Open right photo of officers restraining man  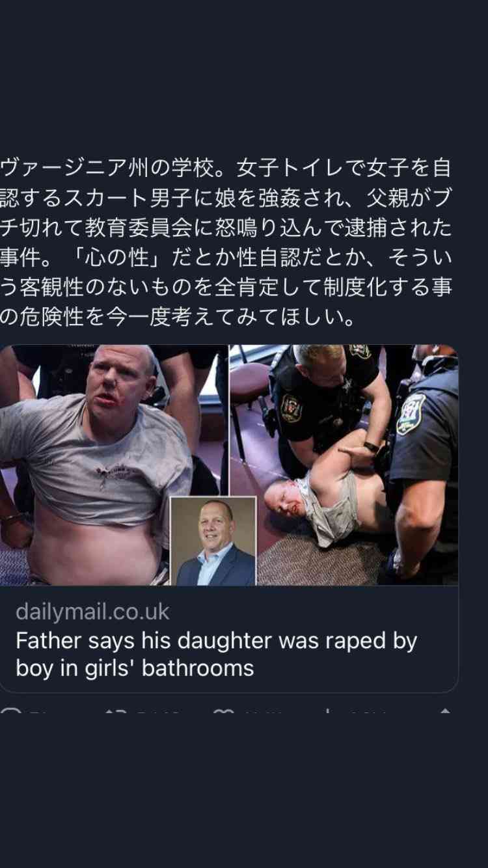click(x=344, y=465)
